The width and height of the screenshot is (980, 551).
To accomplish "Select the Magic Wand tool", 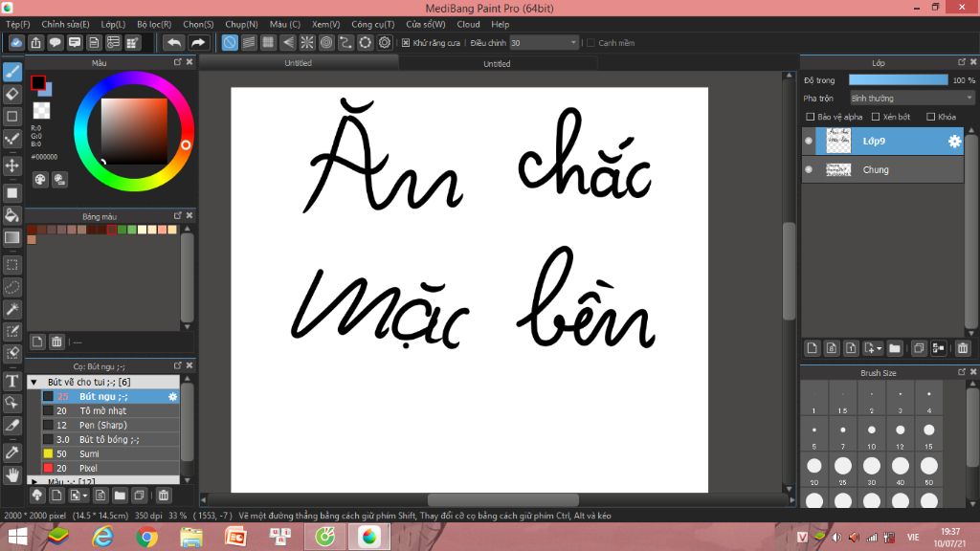I will pos(11,309).
